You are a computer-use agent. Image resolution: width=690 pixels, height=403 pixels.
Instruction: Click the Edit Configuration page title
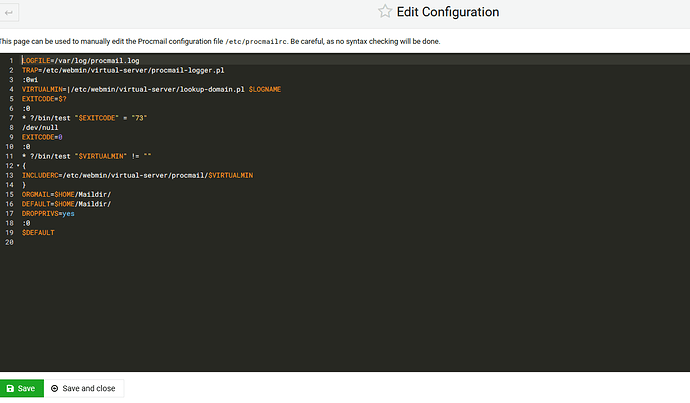pyautogui.click(x=448, y=12)
